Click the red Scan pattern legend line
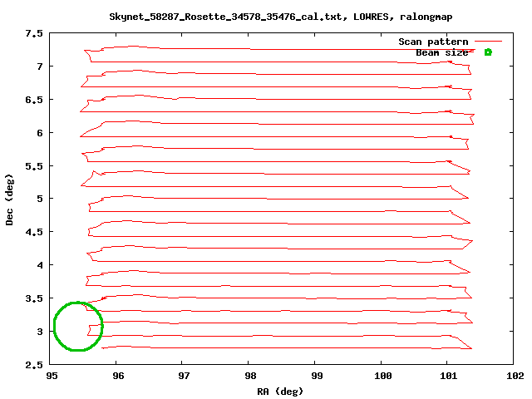This screenshot has width=532, height=399. 488,42
